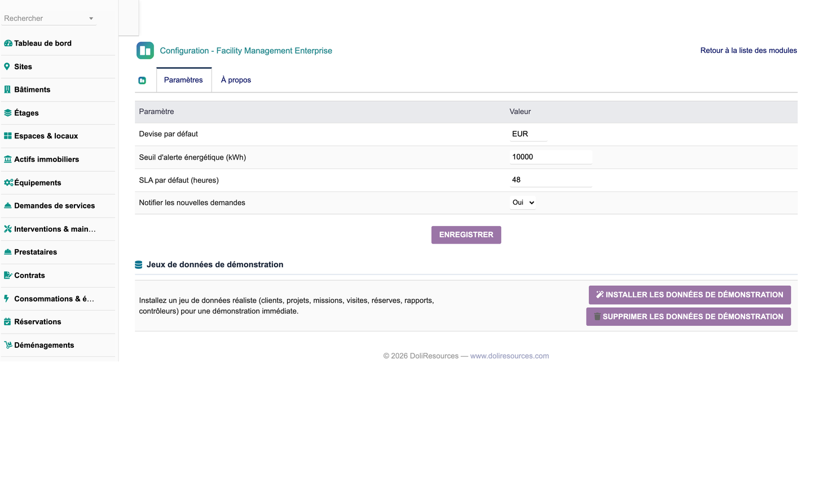Open Contrats menu entry
This screenshot has height=504, width=815.
coord(29,276)
